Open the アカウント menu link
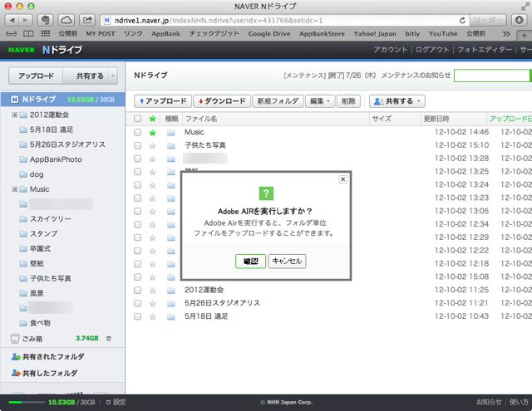Screen dimensions: 532x411 tap(391, 50)
